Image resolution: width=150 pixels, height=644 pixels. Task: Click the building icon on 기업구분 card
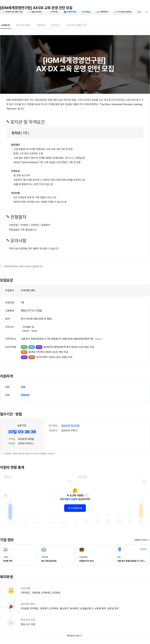point(44,549)
